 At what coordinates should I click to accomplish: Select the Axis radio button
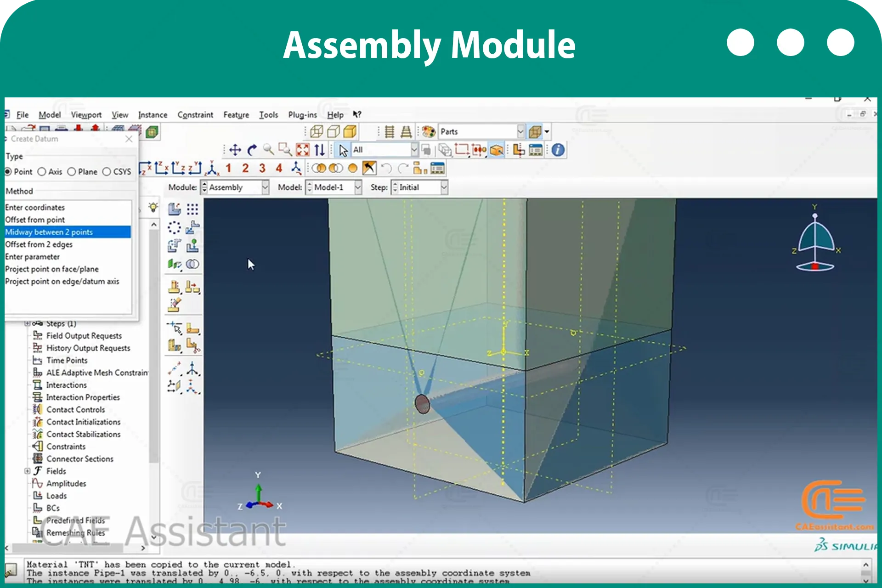(x=50, y=172)
